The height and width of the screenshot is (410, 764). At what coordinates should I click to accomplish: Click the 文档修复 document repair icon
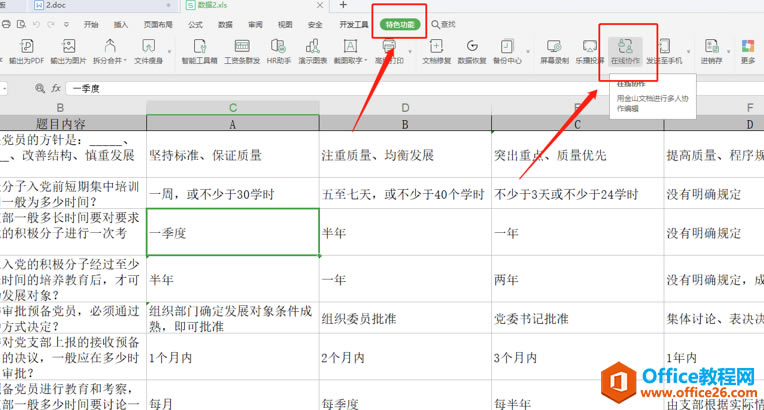pos(436,47)
